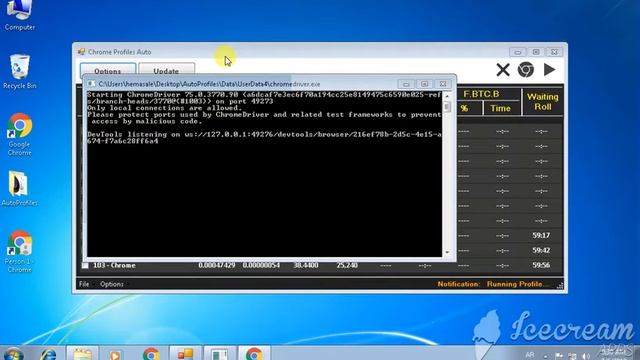Open Windows Media Player taskbar icon

[115, 354]
